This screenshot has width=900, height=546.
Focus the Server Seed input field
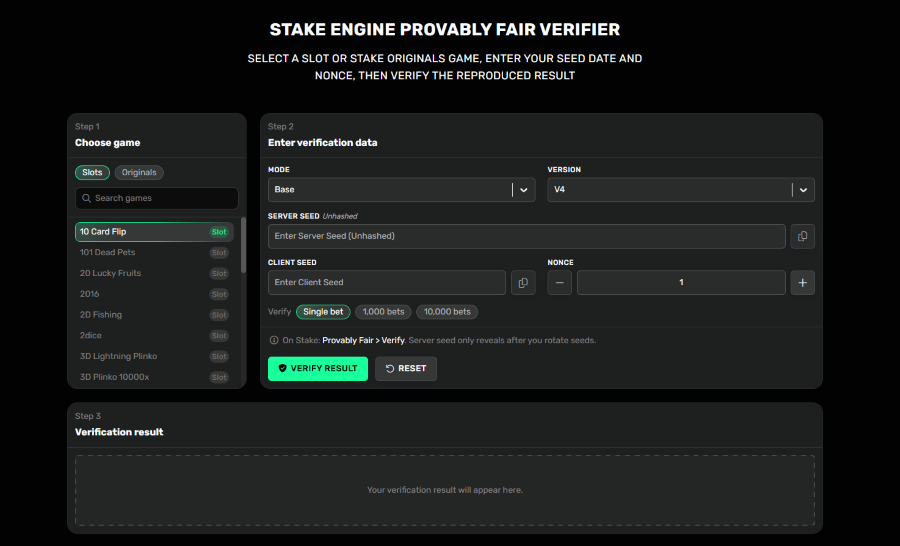pos(526,236)
